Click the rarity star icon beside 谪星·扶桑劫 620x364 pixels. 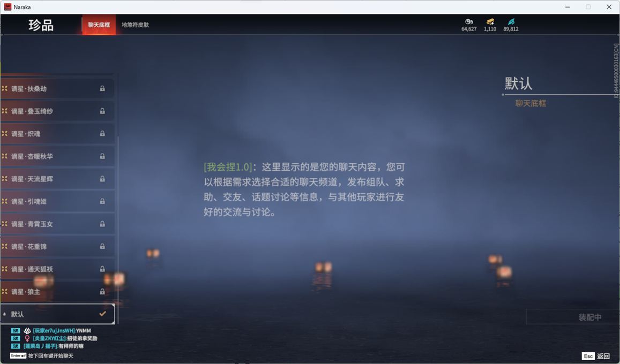4,88
